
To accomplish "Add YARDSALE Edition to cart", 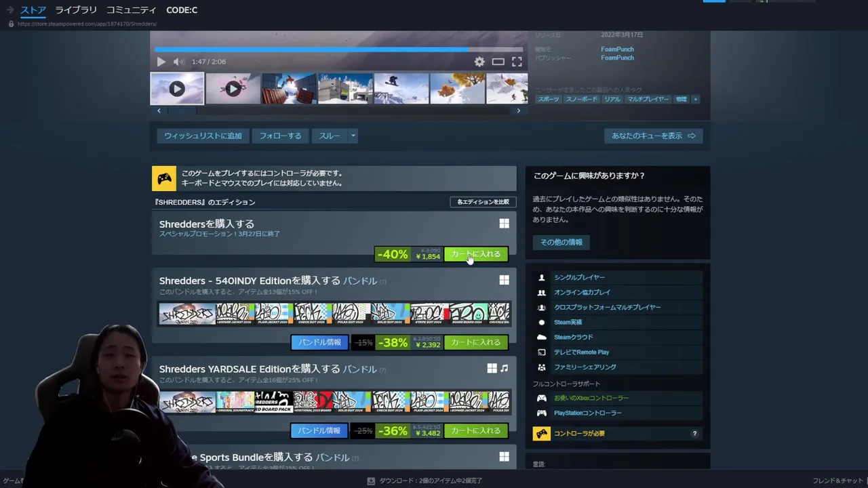I will [475, 430].
